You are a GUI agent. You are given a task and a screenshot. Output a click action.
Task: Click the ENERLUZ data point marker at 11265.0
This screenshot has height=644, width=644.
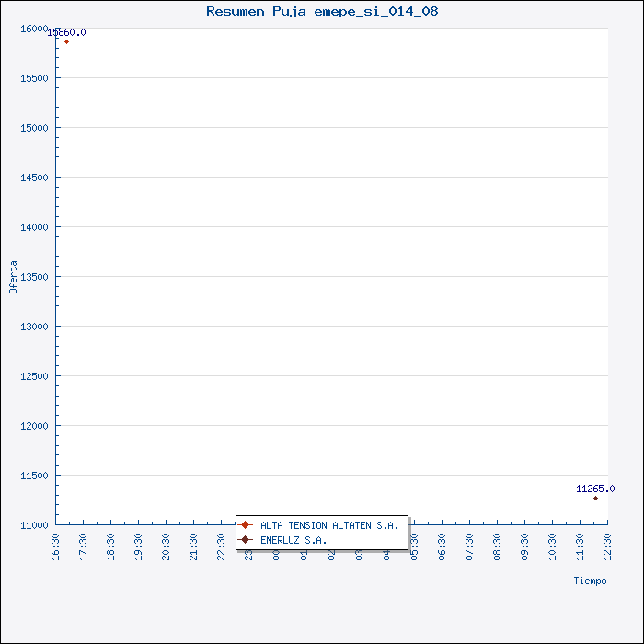[x=595, y=499]
